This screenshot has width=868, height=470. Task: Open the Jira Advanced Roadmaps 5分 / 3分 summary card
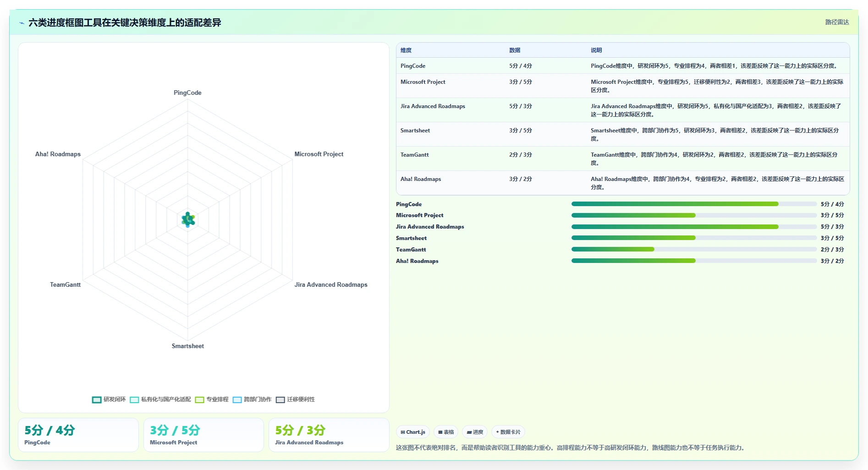(329, 435)
